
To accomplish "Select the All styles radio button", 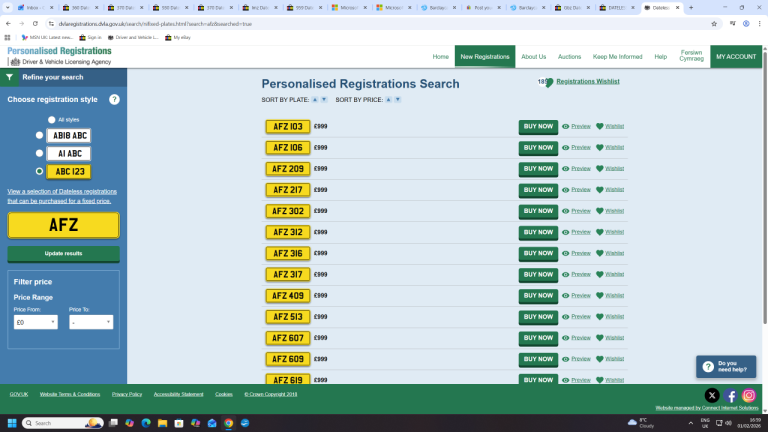I will pos(51,120).
